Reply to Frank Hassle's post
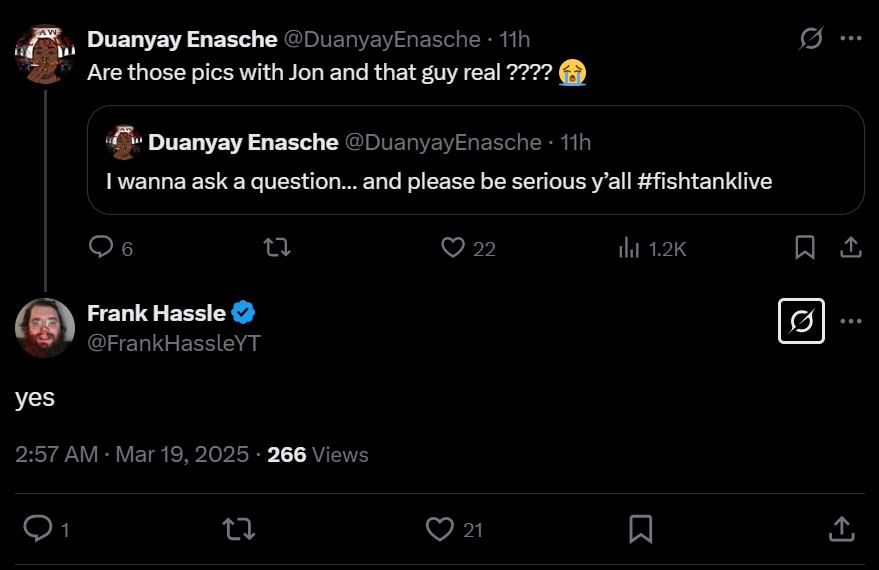The image size is (879, 570). click(x=38, y=528)
